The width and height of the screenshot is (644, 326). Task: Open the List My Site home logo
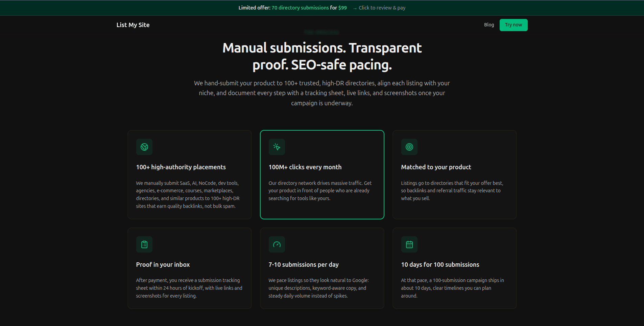click(133, 25)
